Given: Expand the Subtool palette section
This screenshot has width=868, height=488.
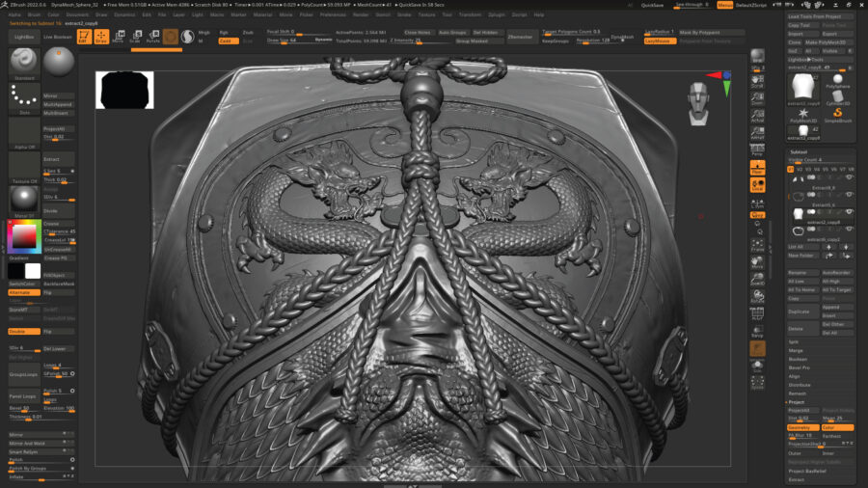Looking at the screenshot, I should point(799,152).
